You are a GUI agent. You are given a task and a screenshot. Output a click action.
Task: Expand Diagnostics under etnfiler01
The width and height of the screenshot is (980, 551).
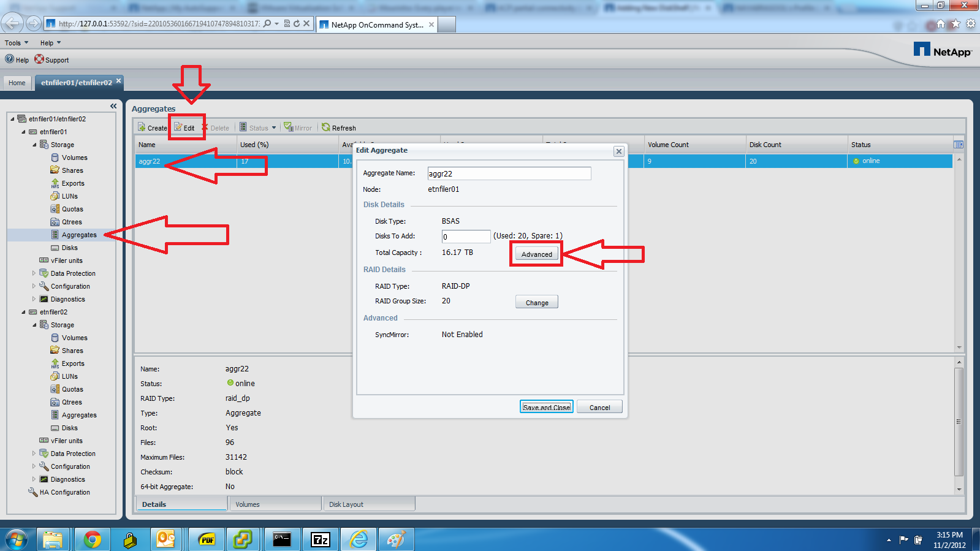pyautogui.click(x=34, y=299)
